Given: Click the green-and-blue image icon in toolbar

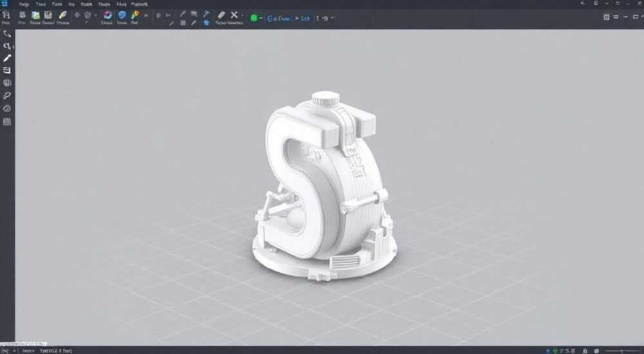Looking at the screenshot, I should (x=35, y=15).
